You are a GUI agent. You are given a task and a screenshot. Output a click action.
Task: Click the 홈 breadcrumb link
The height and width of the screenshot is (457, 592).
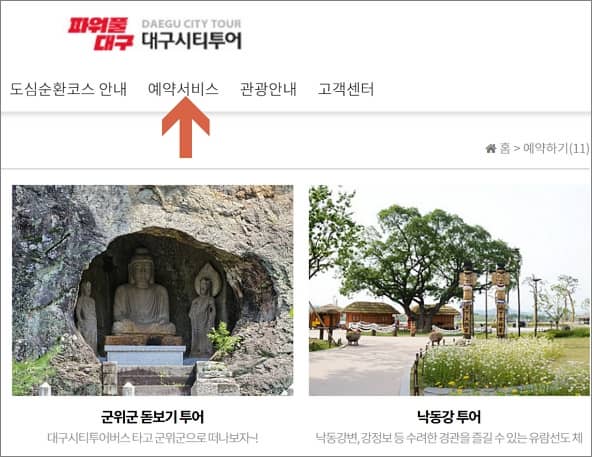(x=505, y=148)
